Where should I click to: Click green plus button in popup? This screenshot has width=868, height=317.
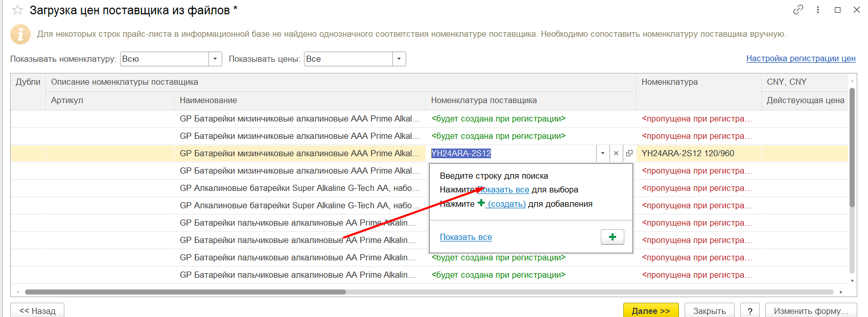click(x=612, y=237)
